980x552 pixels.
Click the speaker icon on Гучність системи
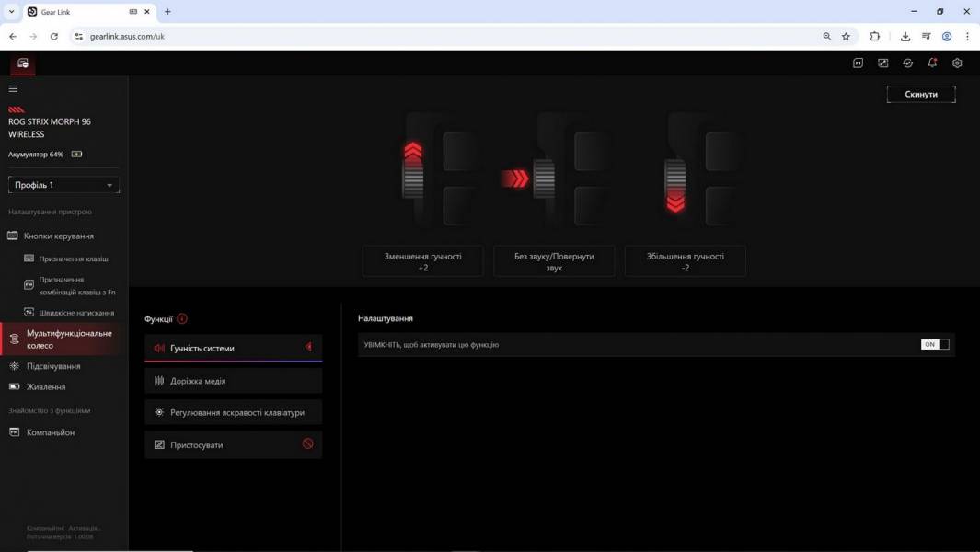(159, 348)
